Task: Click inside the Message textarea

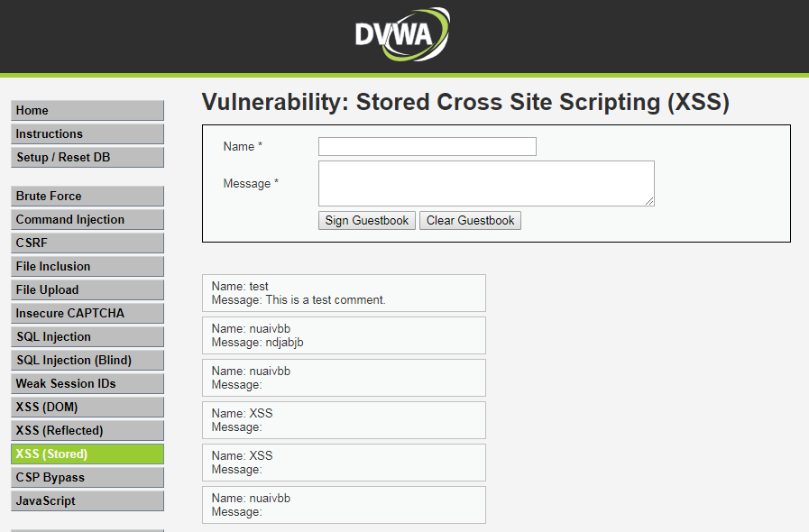Action: click(486, 184)
